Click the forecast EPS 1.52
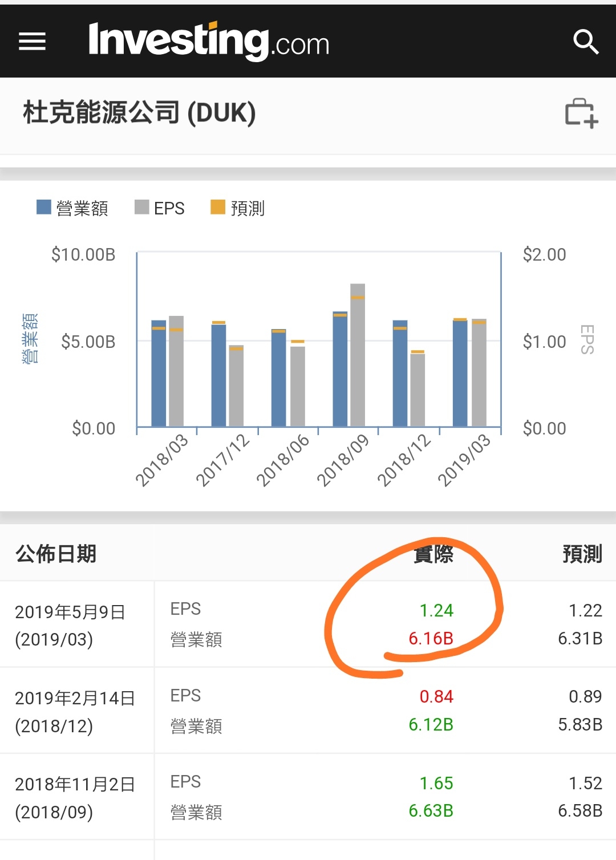The image size is (616, 860). coord(585,783)
